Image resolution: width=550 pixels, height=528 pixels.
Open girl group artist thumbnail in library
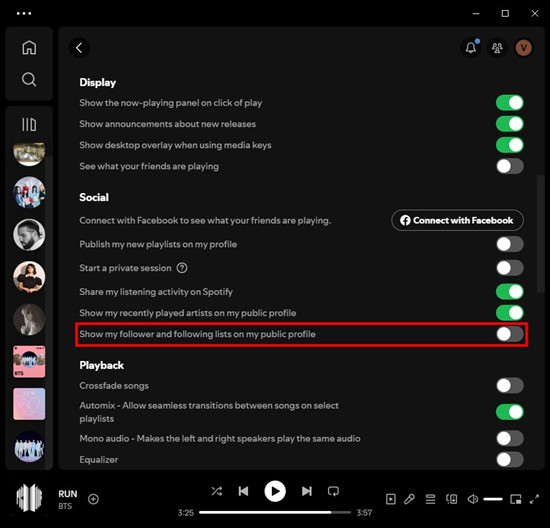29,192
